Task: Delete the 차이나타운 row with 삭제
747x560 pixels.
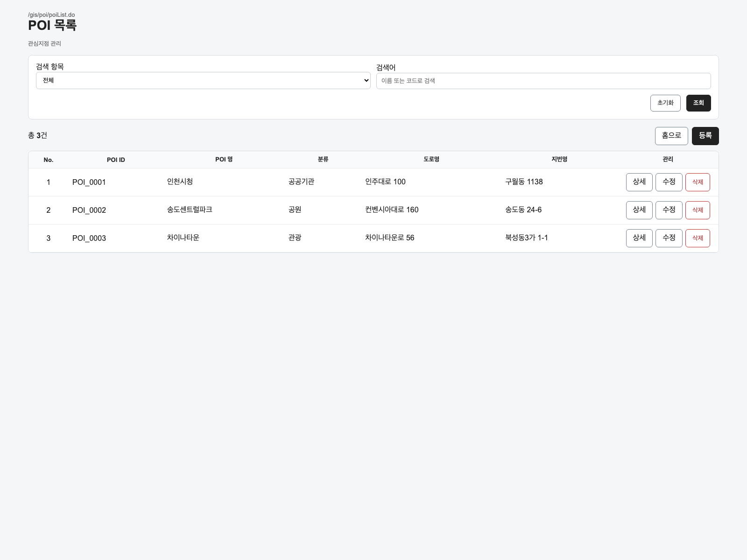Action: tap(698, 238)
